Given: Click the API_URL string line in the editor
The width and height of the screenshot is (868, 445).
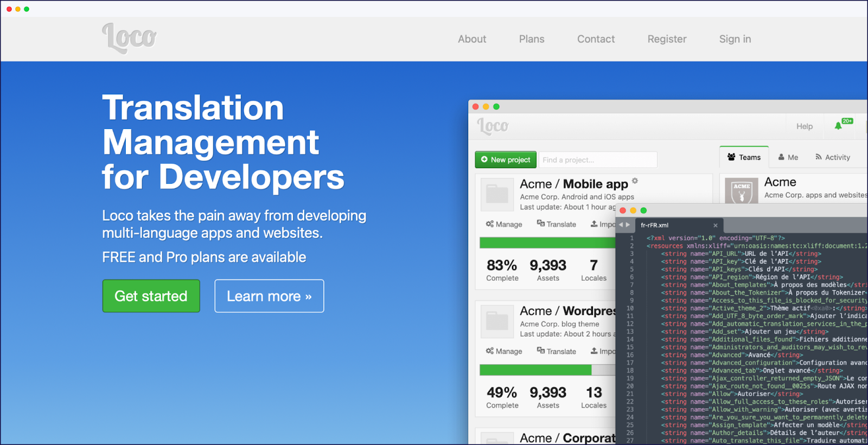Looking at the screenshot, I should click(741, 254).
